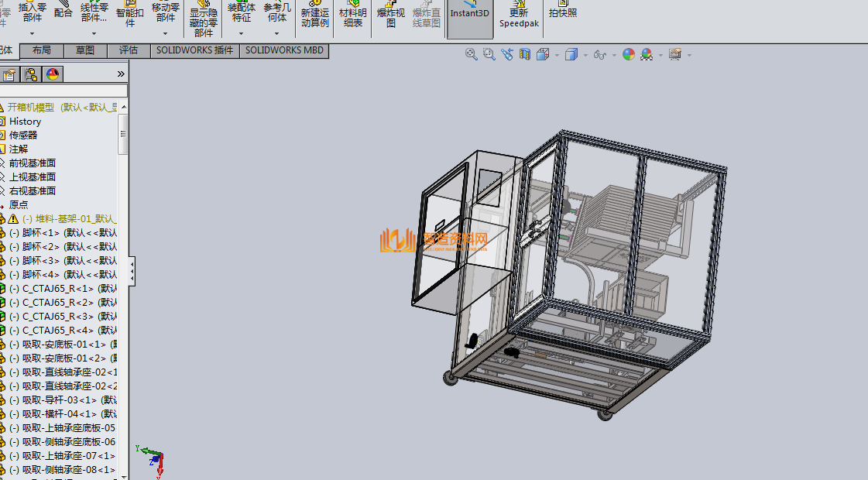The height and width of the screenshot is (480, 868).
Task: Switch to the 草图 tab
Action: point(85,50)
